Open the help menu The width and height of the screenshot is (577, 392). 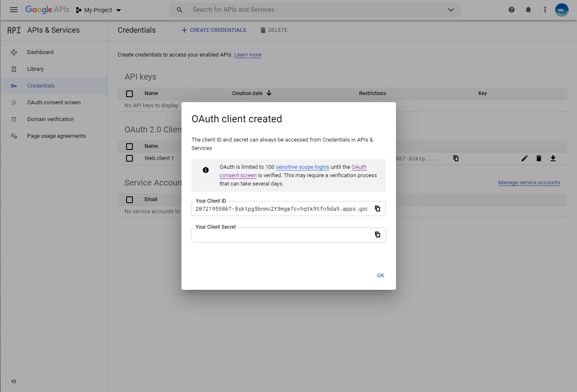pos(511,9)
